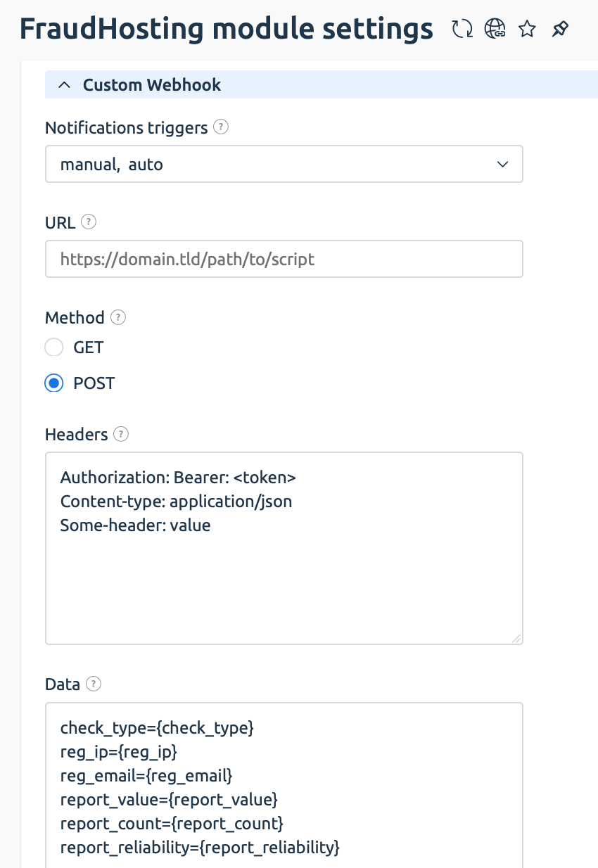
Task: Click the dropdown arrow showing manual, auto
Action: (502, 165)
